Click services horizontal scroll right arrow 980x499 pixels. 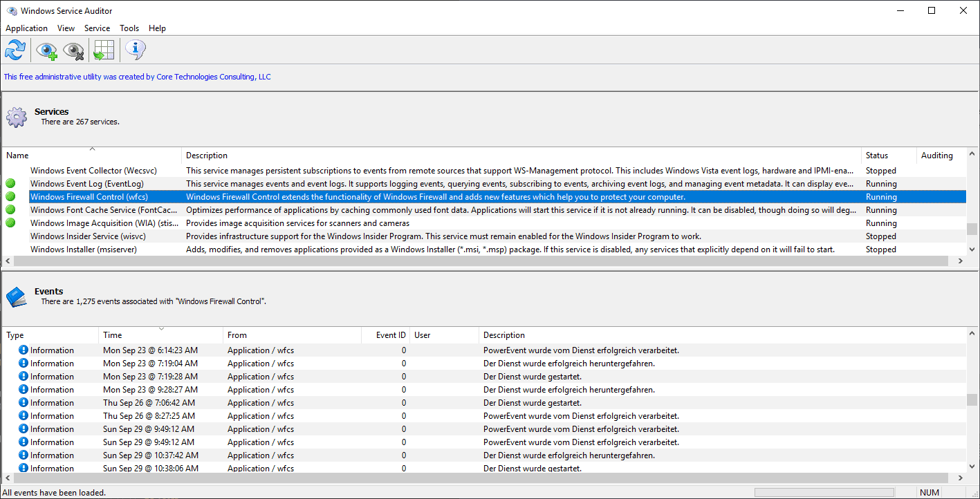pyautogui.click(x=960, y=261)
